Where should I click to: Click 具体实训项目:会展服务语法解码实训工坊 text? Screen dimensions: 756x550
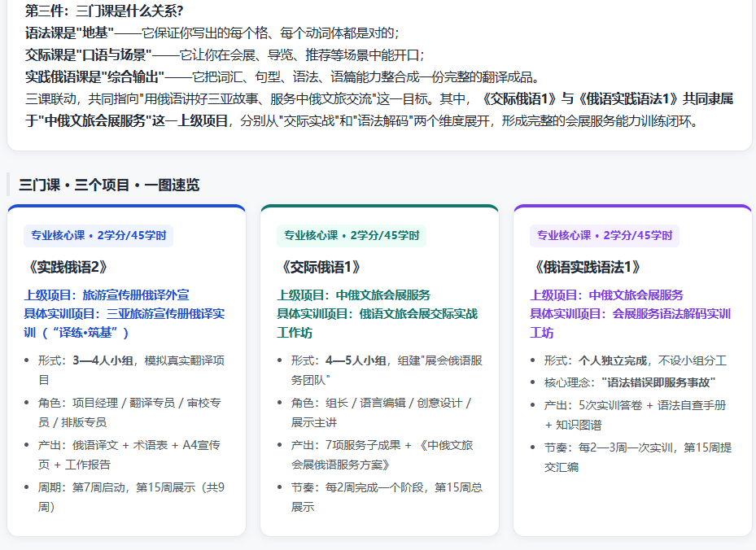click(630, 324)
